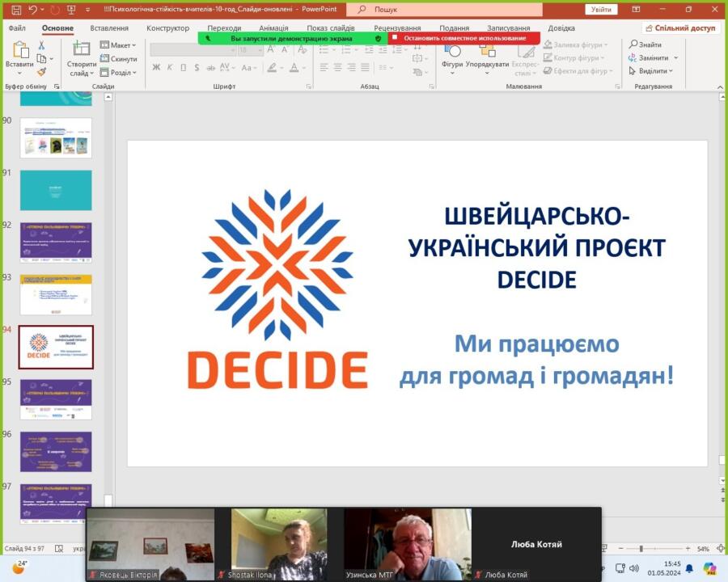Save the presentation with the floppy disk icon
This screenshot has width=728, height=582.
pos(16,9)
